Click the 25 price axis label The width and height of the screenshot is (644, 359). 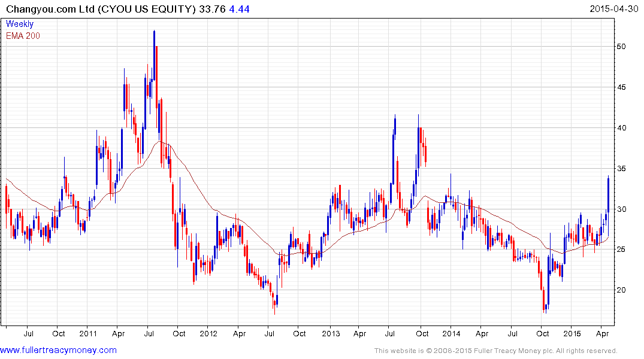(x=621, y=250)
